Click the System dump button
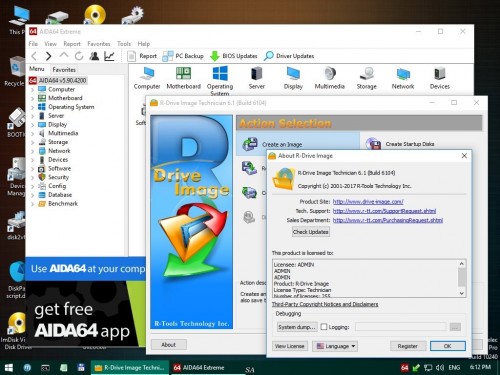 coord(297,327)
